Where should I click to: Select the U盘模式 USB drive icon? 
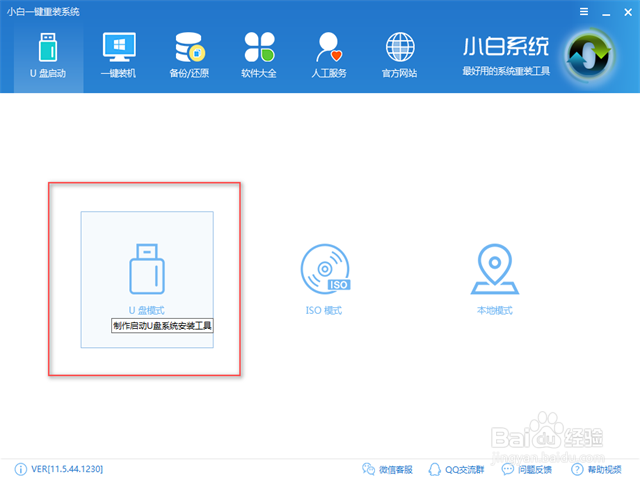click(x=147, y=269)
